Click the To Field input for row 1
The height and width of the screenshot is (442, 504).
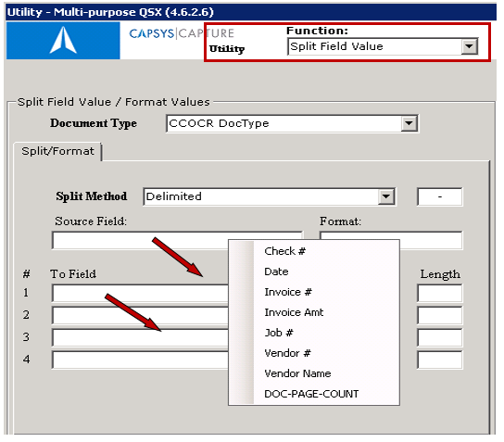point(140,293)
